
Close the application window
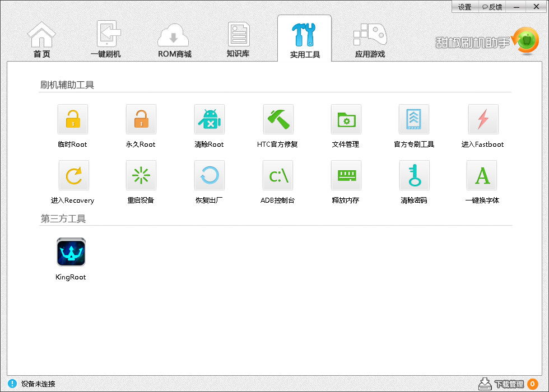pyautogui.click(x=537, y=7)
